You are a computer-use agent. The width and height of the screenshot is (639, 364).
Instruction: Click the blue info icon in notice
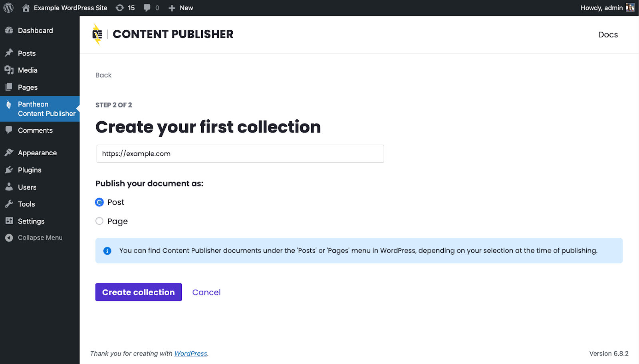click(x=107, y=251)
